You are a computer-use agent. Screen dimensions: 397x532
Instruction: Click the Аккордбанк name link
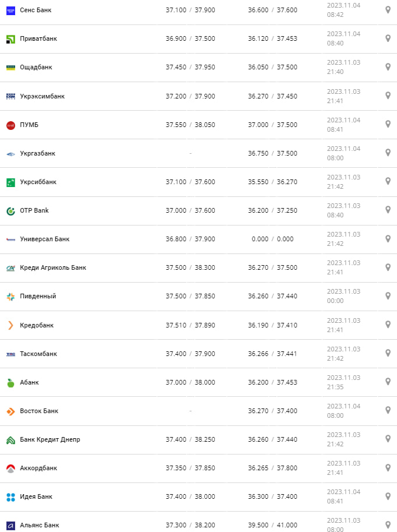(x=38, y=468)
